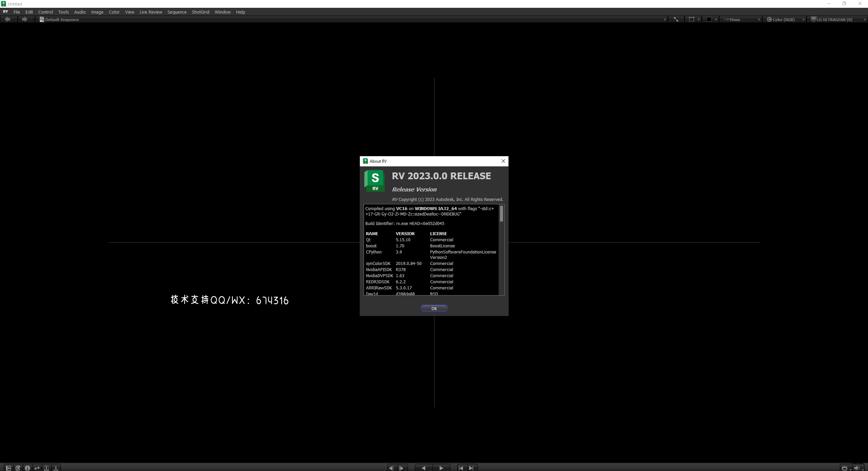This screenshot has width=868, height=471.
Task: Click the frame image icon
Action: [691, 19]
